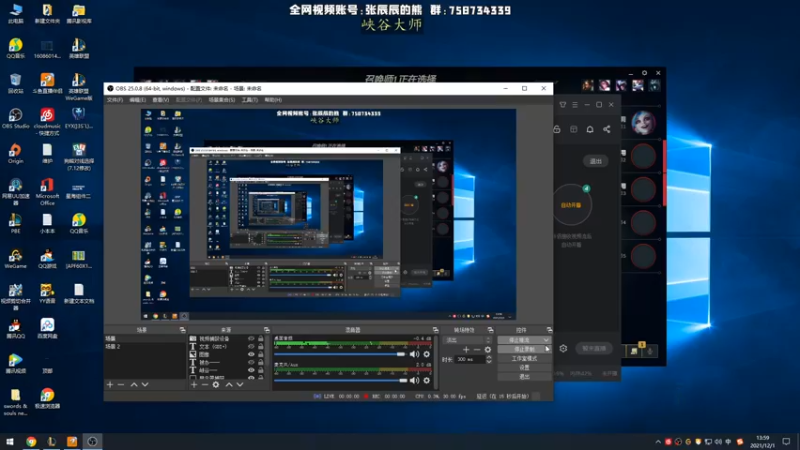This screenshot has width=800, height=450.
Task: Select the Jinx champion portrait in the League client
Action: coord(643,122)
